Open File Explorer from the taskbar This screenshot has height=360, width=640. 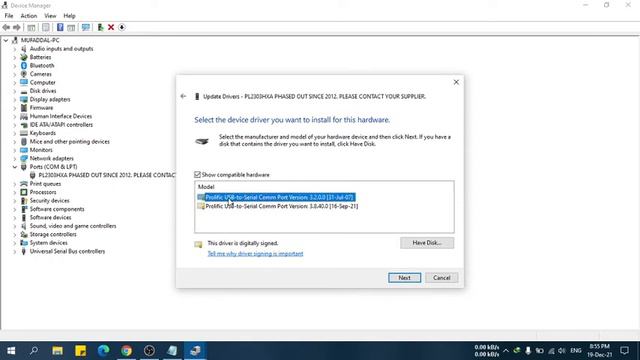pos(57,351)
